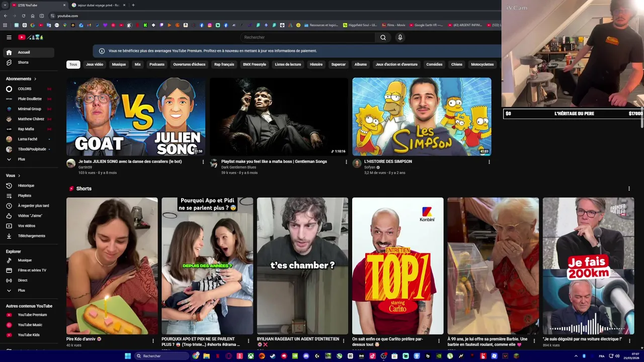Open Vidéos "J'aime" in sidebar
Screen dimensions: 644x362
(29, 216)
